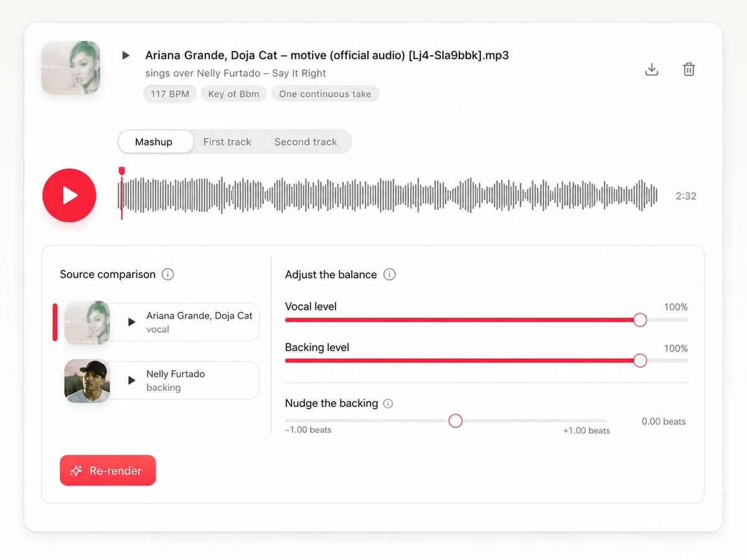Seek in the waveform track
This screenshot has height=560, width=747.
point(388,195)
